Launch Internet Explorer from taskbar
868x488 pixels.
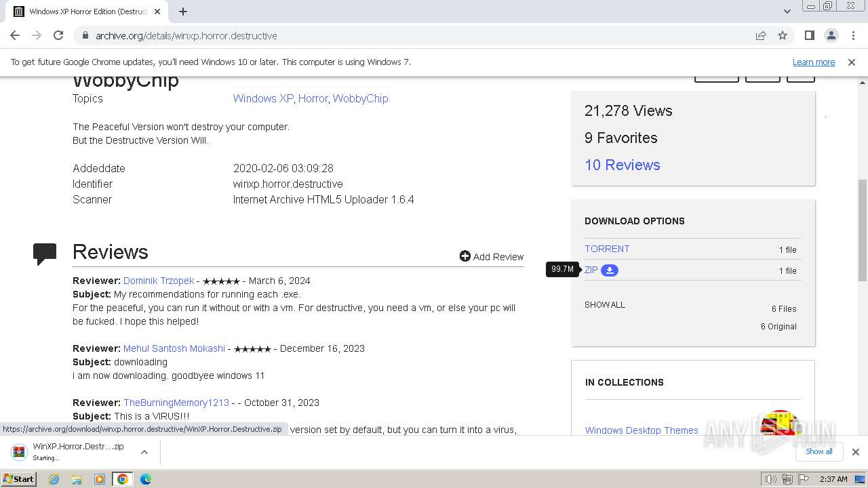pyautogui.click(x=54, y=479)
